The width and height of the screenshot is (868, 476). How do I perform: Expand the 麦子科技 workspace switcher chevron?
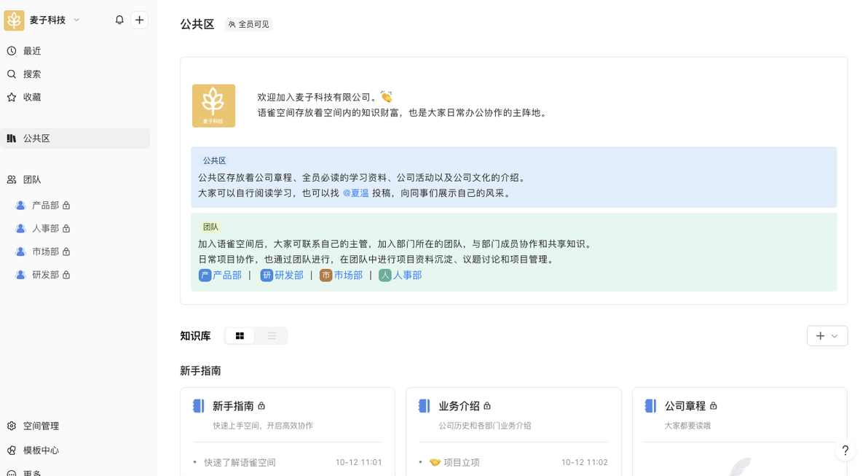point(76,20)
